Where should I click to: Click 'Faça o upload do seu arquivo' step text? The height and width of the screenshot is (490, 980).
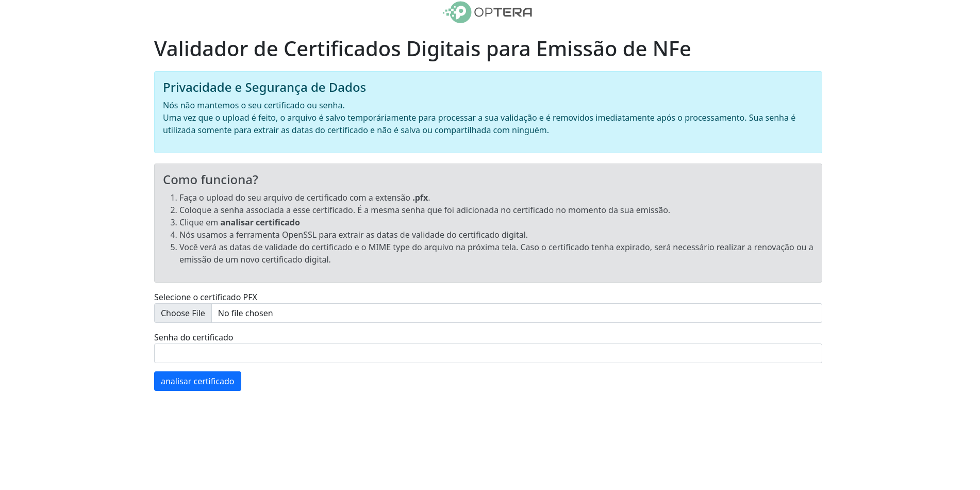tap(294, 198)
